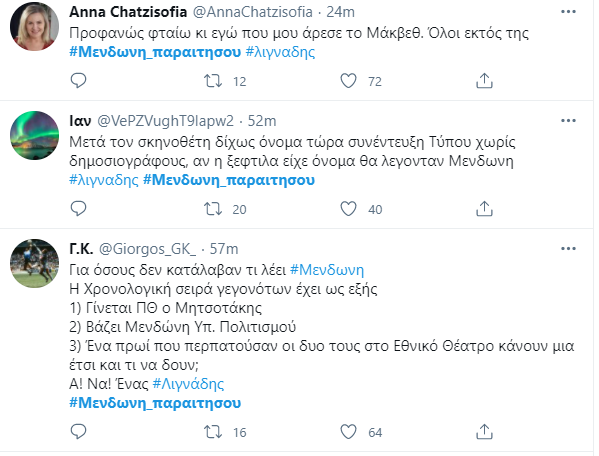Image resolution: width=599 pixels, height=456 pixels.
Task: Reply to Γ.Κ.'s tweet
Action: [79, 432]
